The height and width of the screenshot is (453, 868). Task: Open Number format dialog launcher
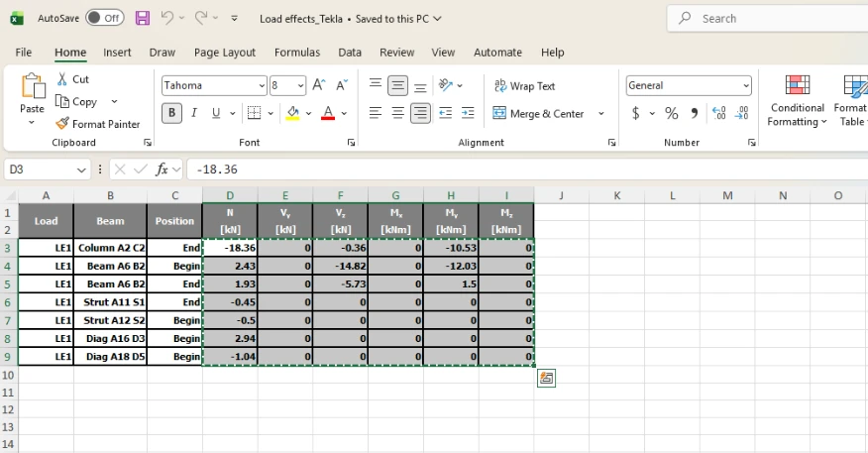752,143
